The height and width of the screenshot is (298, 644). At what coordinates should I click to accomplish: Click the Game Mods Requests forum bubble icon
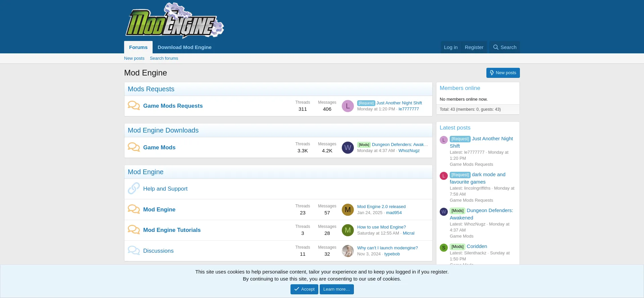(133, 106)
